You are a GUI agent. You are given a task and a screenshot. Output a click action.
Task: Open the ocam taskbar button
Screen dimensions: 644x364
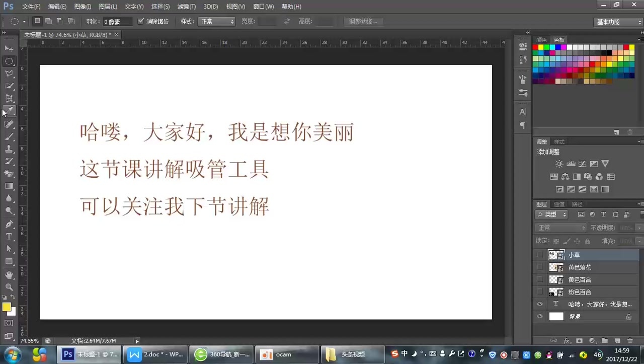287,354
